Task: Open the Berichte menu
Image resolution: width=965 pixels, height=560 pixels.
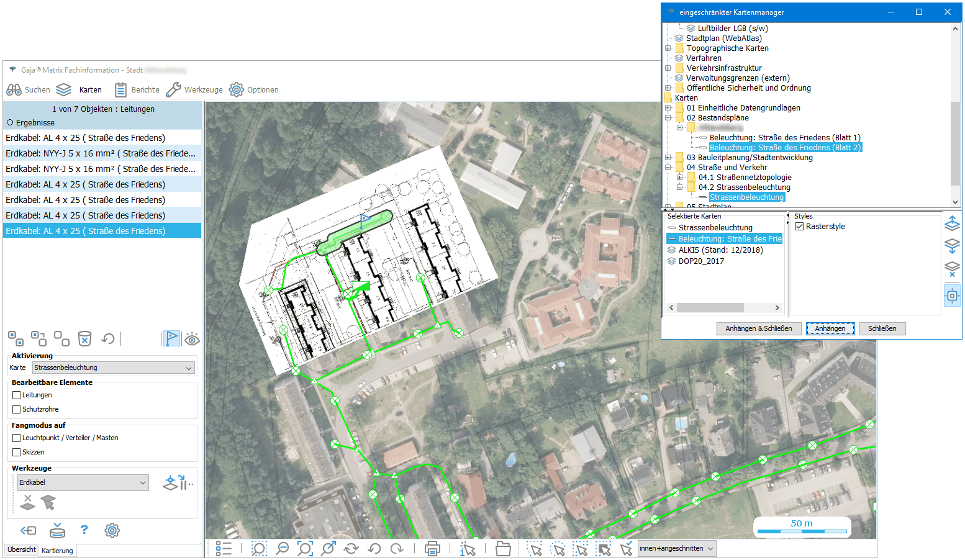Action: 138,90
